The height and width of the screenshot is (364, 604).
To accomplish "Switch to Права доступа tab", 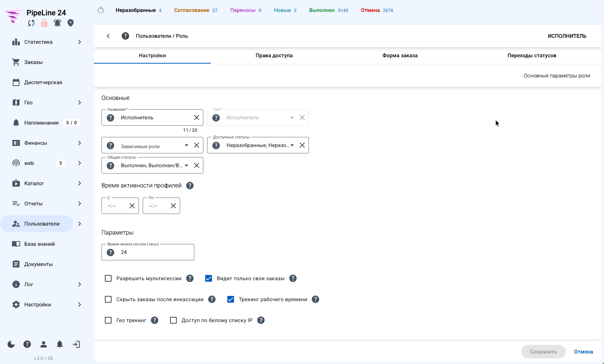I will point(274,55).
